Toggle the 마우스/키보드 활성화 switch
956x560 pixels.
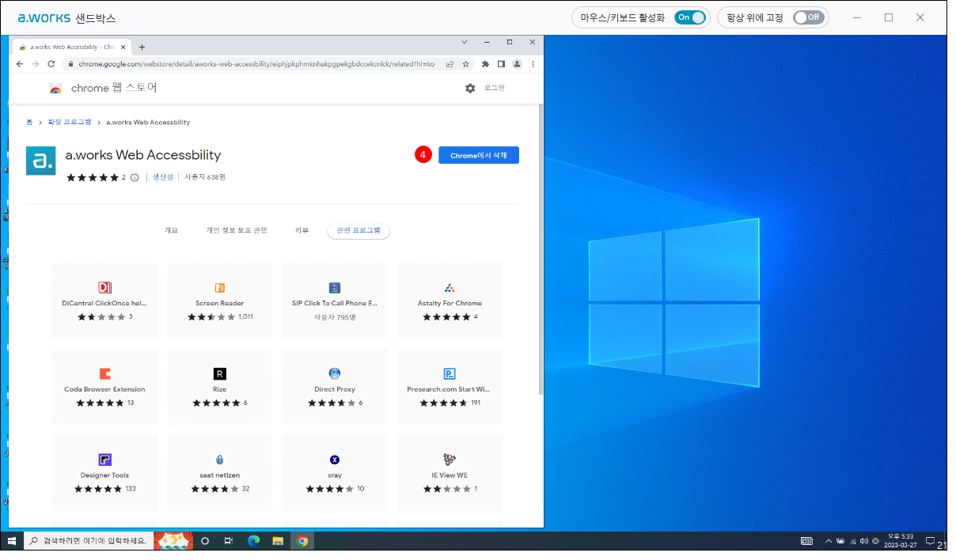[689, 17]
